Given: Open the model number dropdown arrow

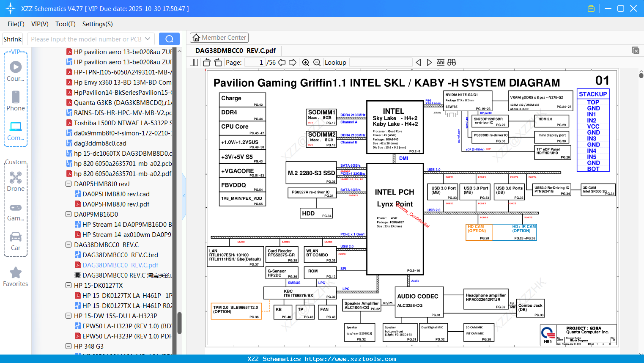Looking at the screenshot, I should click(148, 39).
